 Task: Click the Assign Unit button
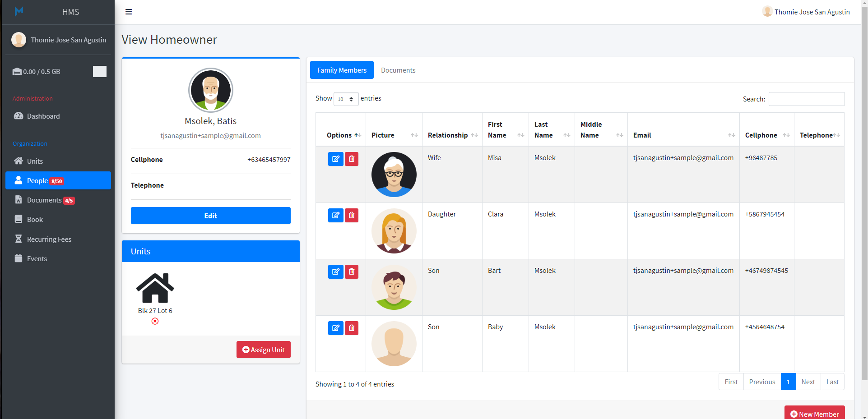(x=263, y=350)
